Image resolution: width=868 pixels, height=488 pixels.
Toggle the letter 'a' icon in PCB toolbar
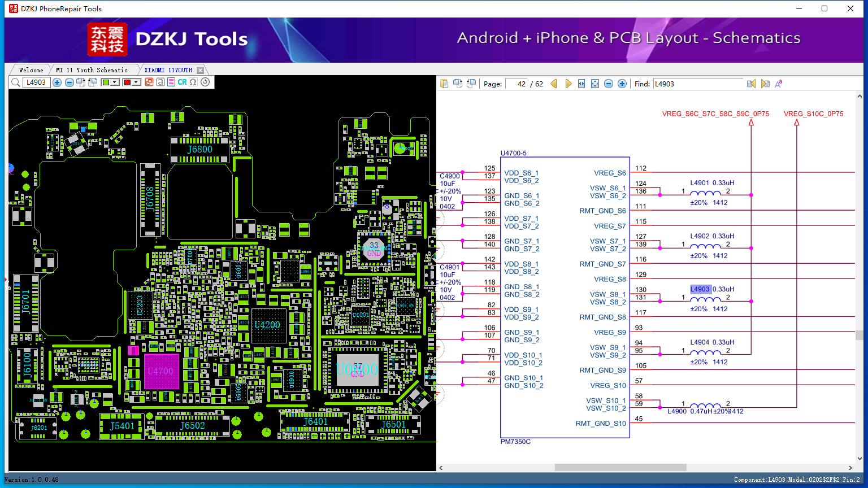tap(160, 82)
